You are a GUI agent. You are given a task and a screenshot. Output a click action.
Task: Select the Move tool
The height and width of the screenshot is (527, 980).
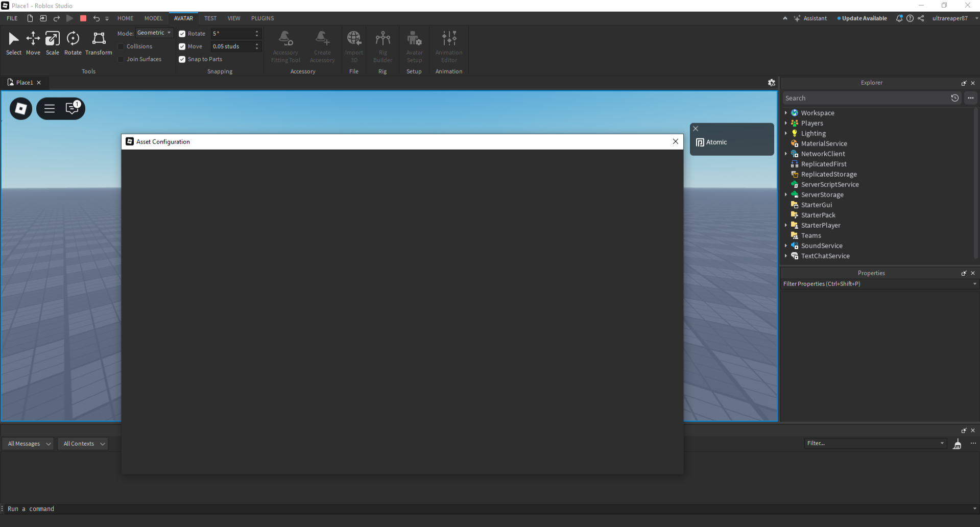[33, 43]
